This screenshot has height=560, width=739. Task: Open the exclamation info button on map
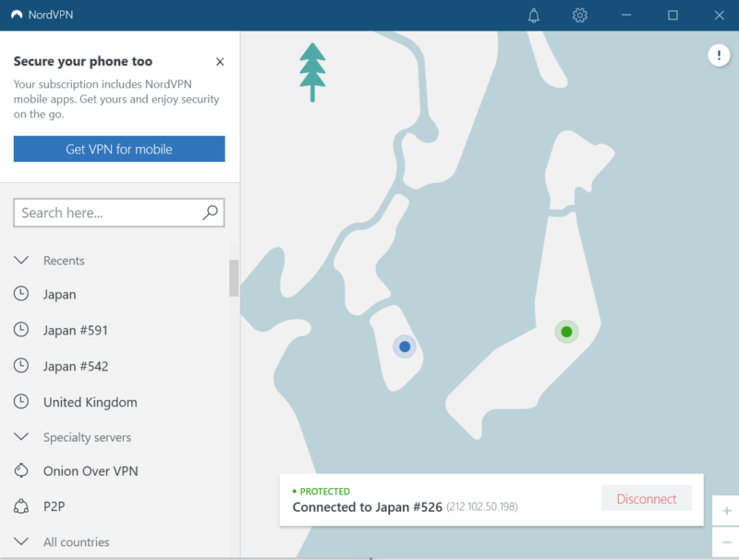[719, 55]
